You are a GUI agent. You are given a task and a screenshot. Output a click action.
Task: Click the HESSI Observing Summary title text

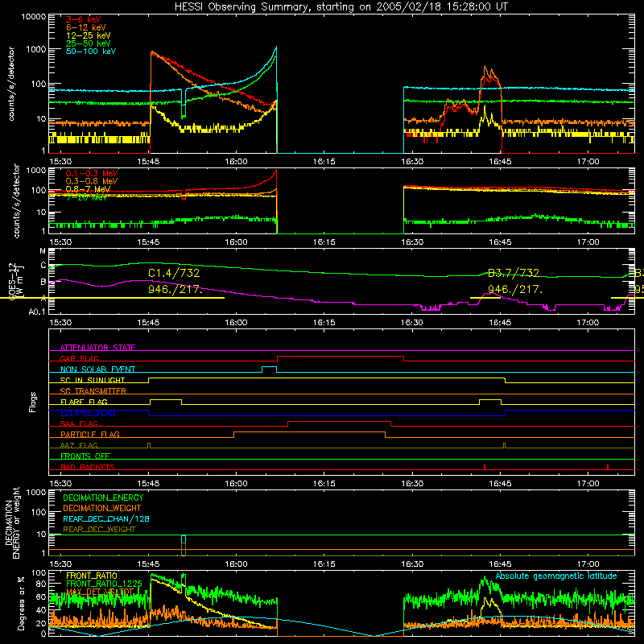(x=341, y=7)
